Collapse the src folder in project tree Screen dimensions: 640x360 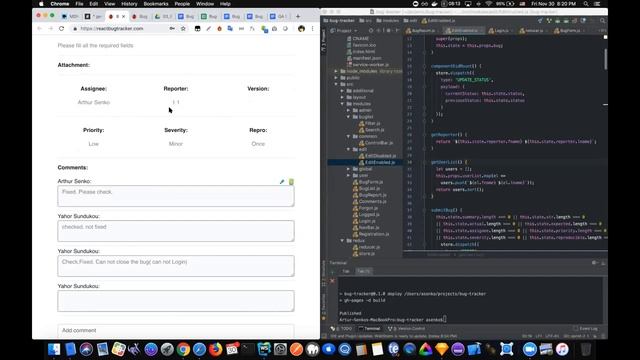tap(336, 84)
